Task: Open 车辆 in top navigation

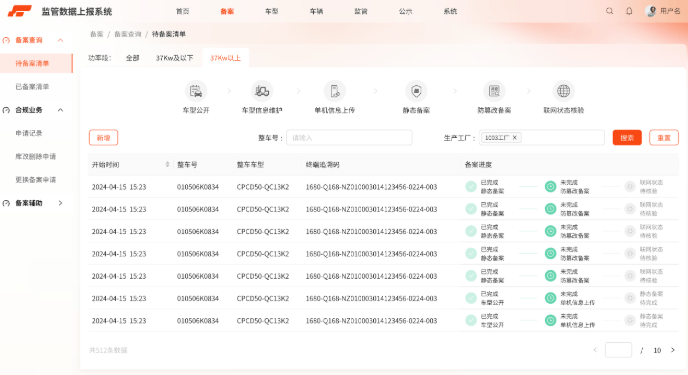Action: coord(316,11)
